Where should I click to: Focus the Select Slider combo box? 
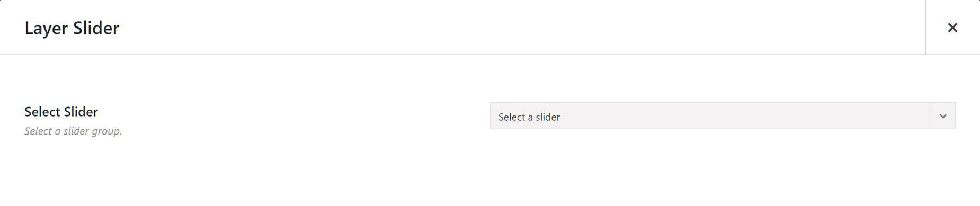[x=723, y=115]
